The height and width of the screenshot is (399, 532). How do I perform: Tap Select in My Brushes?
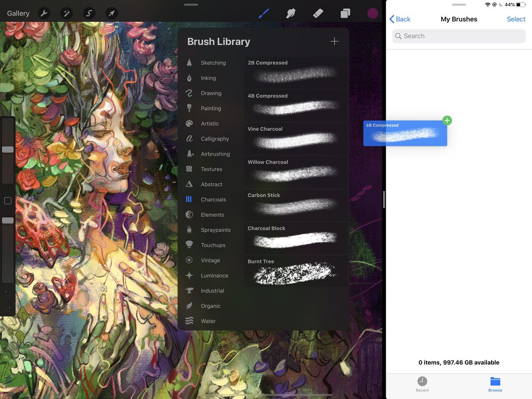click(516, 19)
